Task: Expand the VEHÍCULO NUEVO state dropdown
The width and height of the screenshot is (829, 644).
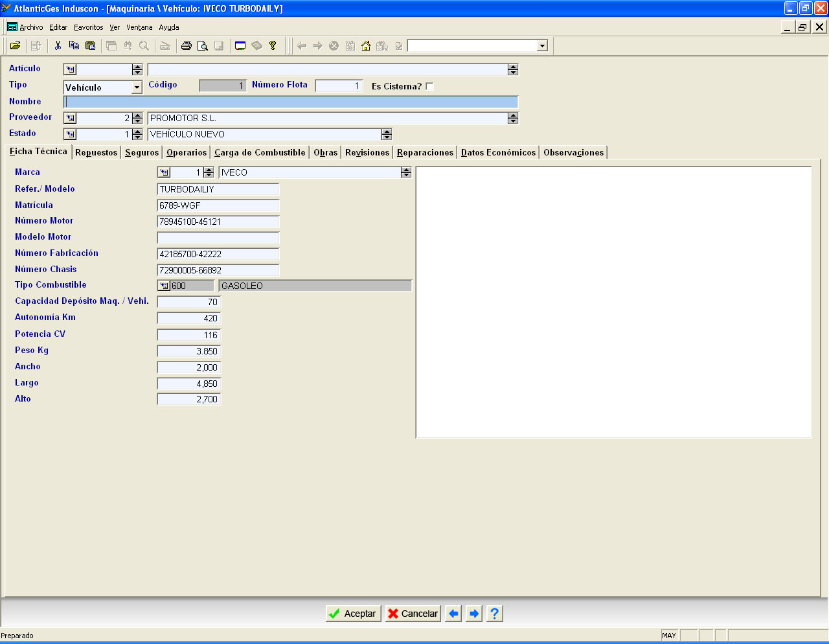Action: pos(387,134)
